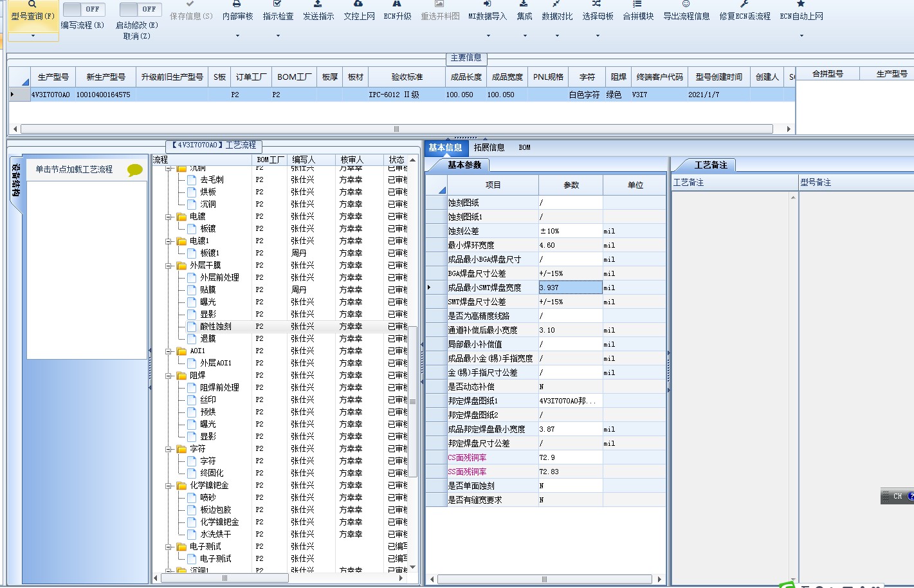914x588 pixels.
Task: Click the 重选开料图 image icon
Action: 439,4
